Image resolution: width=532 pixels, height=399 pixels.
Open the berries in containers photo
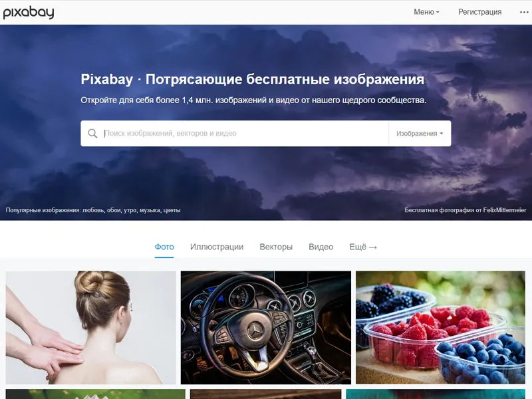coord(440,327)
